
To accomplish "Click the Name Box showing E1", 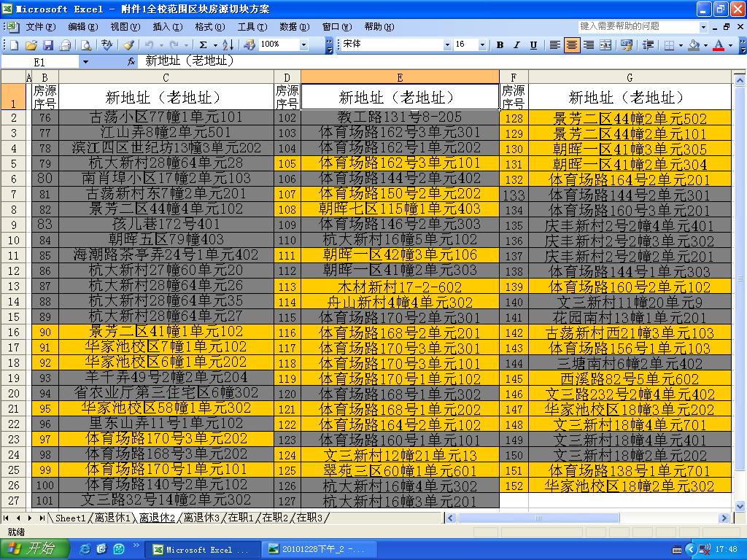I will (x=40, y=62).
